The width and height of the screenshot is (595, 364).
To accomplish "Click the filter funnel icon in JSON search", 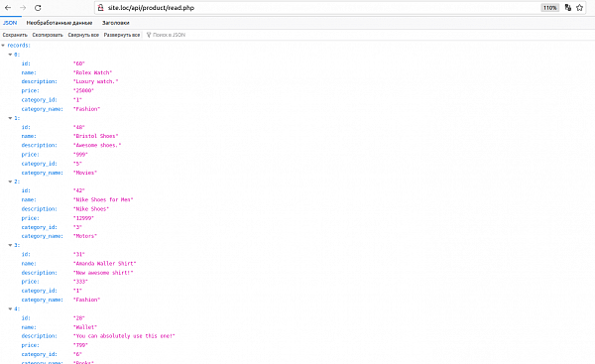I will click(x=149, y=35).
